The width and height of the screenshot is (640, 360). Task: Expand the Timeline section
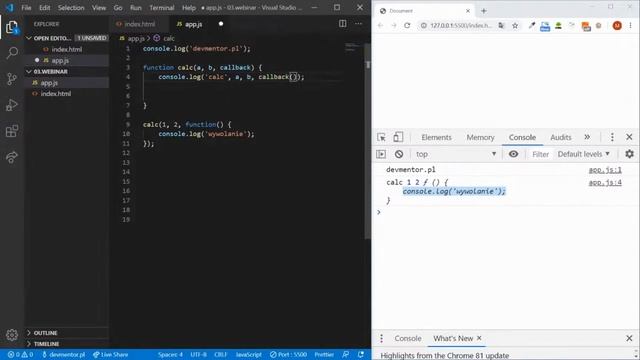[x=67, y=344]
